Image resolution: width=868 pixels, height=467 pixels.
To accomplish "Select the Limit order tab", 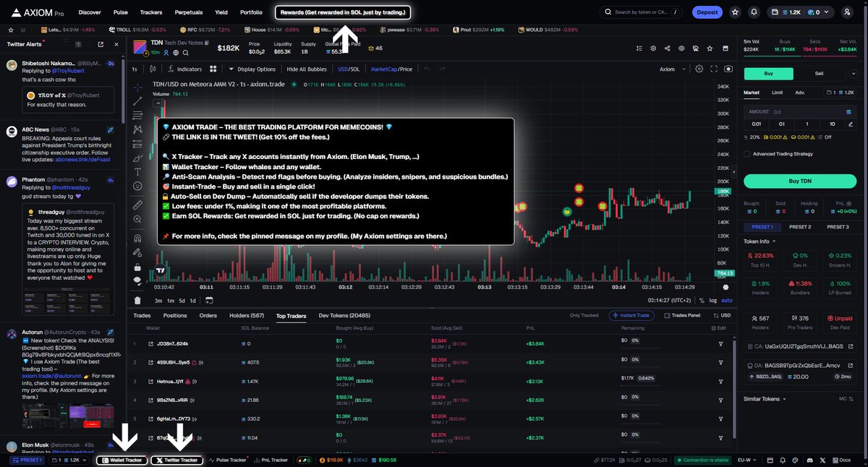I will (x=777, y=93).
